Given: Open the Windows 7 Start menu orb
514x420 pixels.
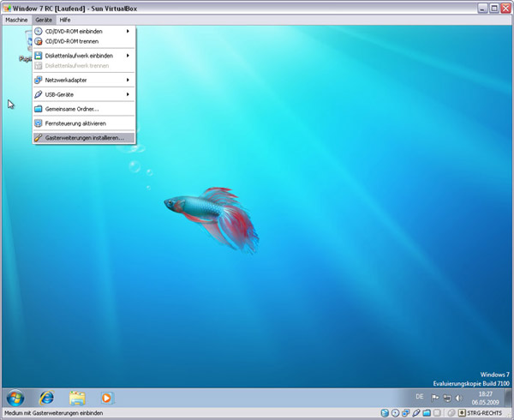Looking at the screenshot, I should 15,397.
